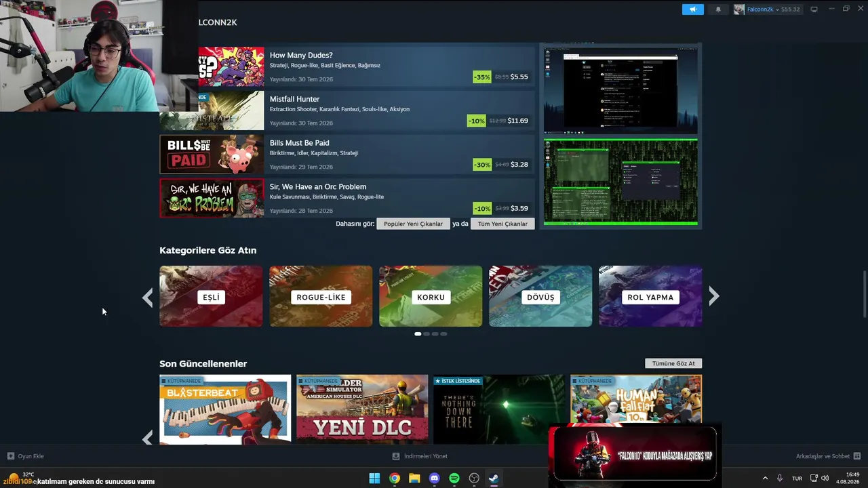Image resolution: width=868 pixels, height=488 pixels.
Task: Browse the EŞLİ category card
Action: click(211, 296)
